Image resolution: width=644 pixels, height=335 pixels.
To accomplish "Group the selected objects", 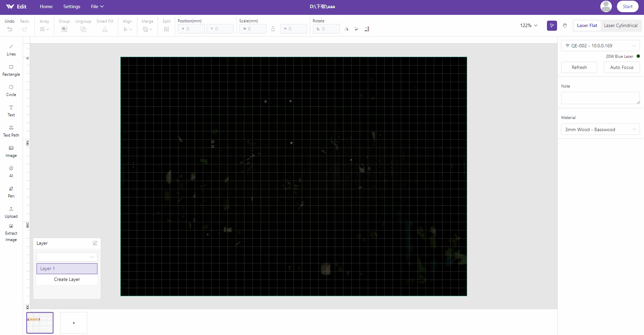I will [x=64, y=26].
